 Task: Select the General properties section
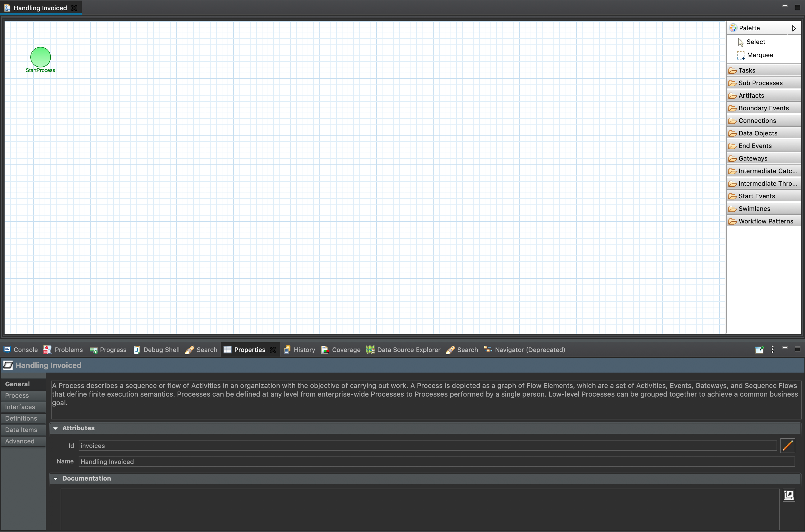23,384
